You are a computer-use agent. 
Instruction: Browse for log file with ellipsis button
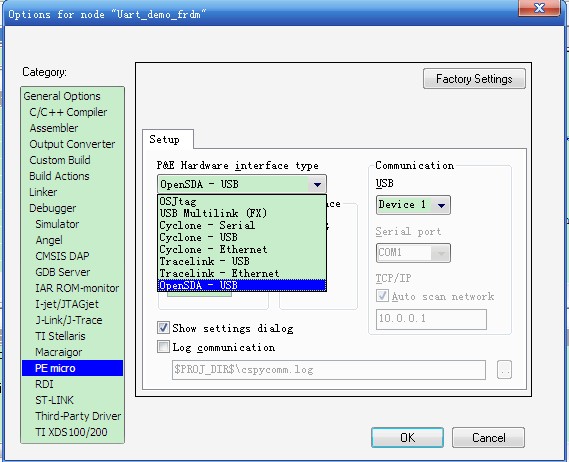[504, 370]
